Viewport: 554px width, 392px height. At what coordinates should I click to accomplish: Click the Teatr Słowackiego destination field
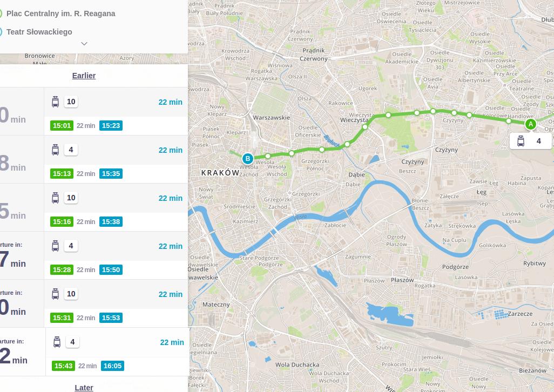[39, 32]
